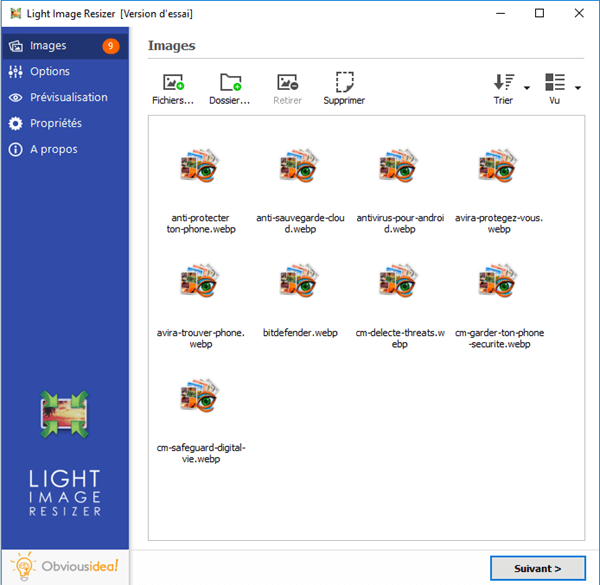Image resolution: width=600 pixels, height=585 pixels.
Task: Click the Trier sort icon
Action: coord(504,82)
